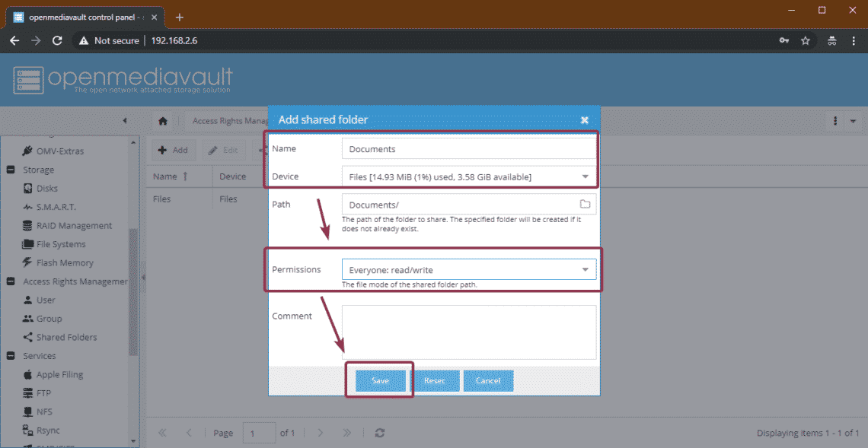Click the folder browse icon in Path field
The height and width of the screenshot is (448, 868).
585,204
